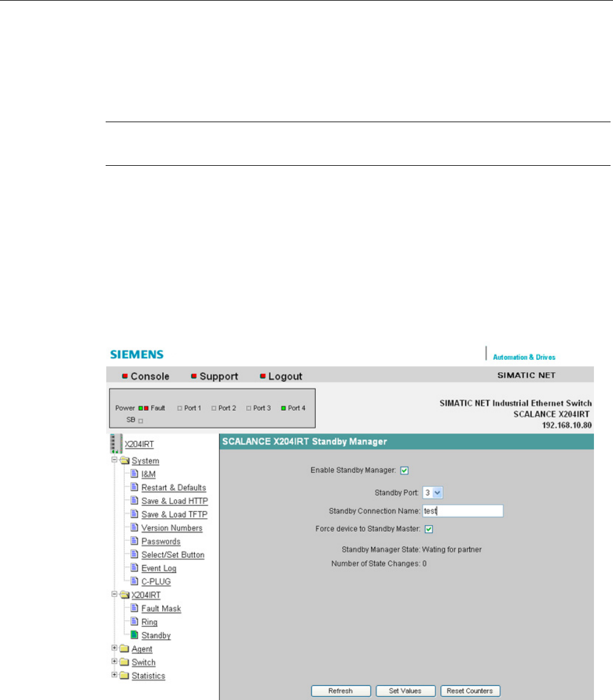Open the Restart & Defaults link

click(174, 488)
